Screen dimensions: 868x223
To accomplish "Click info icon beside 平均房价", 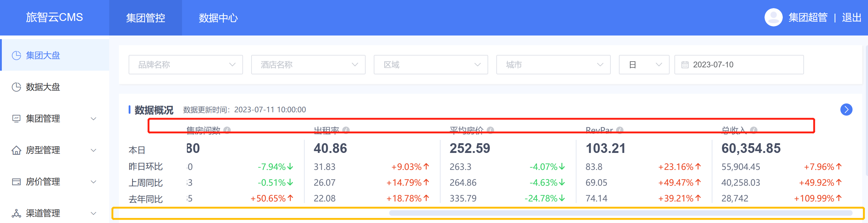I will pyautogui.click(x=491, y=130).
